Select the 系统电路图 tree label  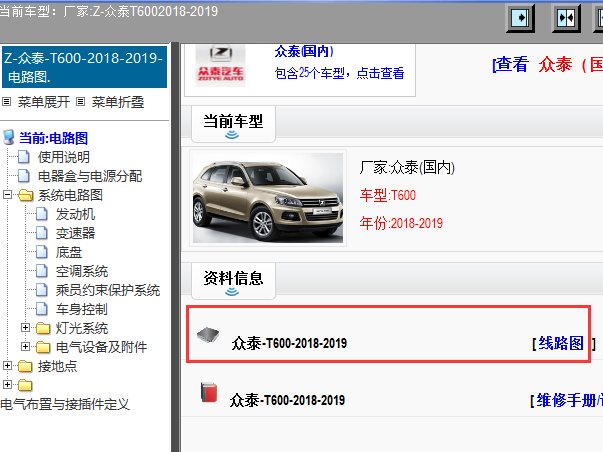click(70, 195)
